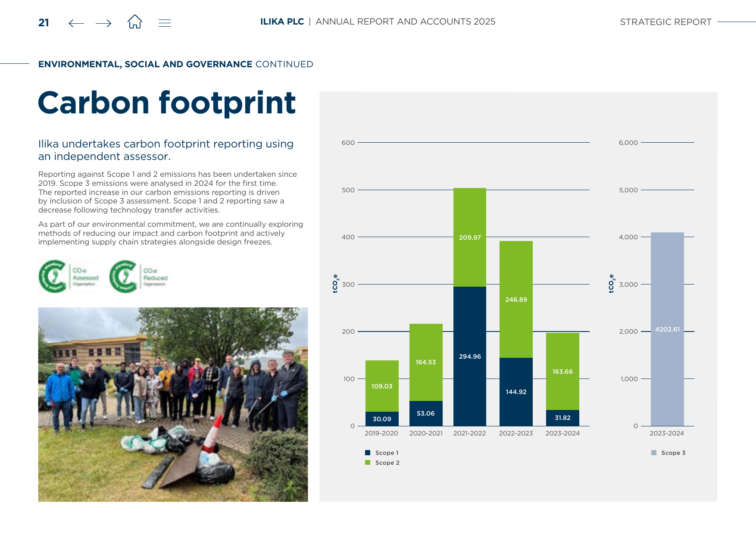This screenshot has height=535, width=756.
Task: Click the Carbon footprint heading
Action: tap(167, 103)
